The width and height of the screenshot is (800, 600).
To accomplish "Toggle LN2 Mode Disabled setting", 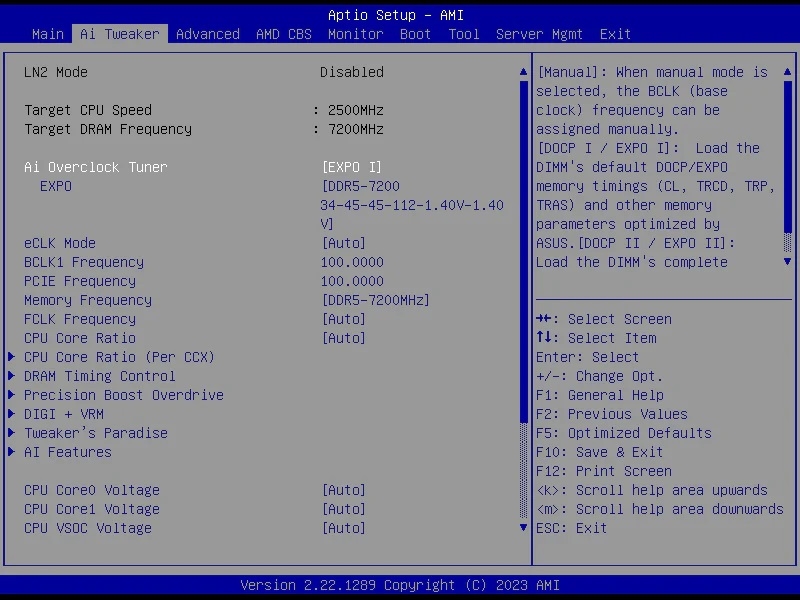I will coord(351,72).
